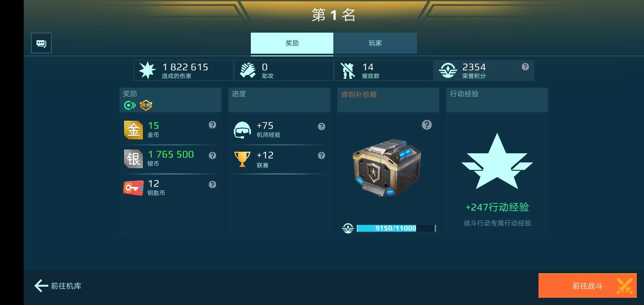This screenshot has height=305, width=644.
Task: Open help for 联赛 league points
Action: click(x=322, y=155)
